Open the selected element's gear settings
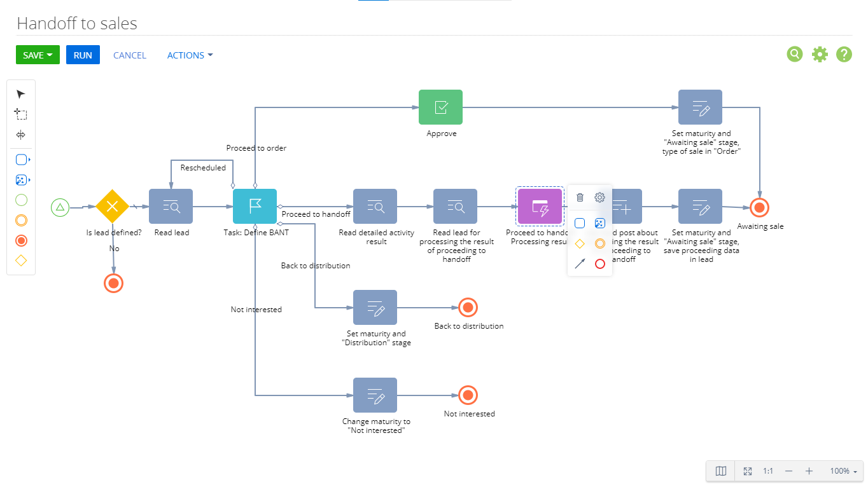 (x=599, y=198)
